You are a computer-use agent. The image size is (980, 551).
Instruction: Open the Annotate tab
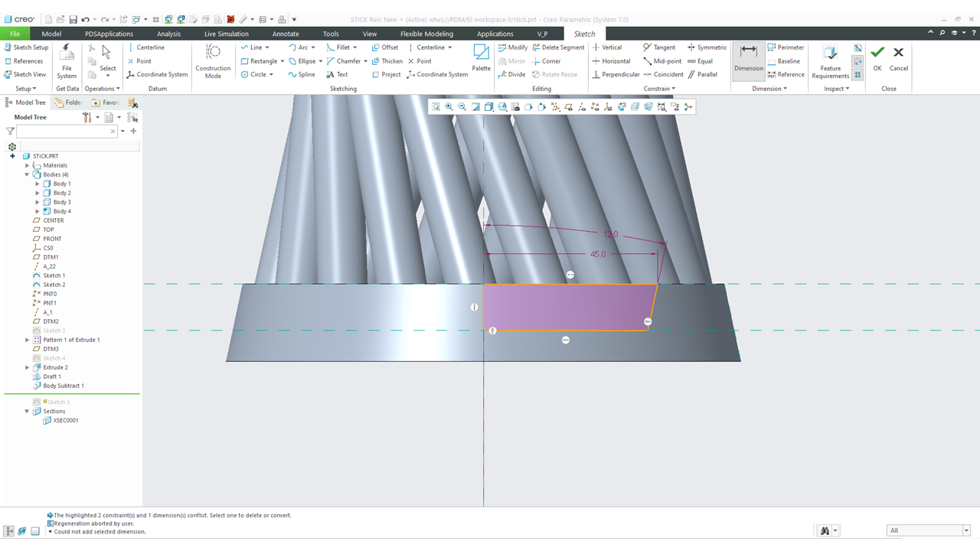286,34
